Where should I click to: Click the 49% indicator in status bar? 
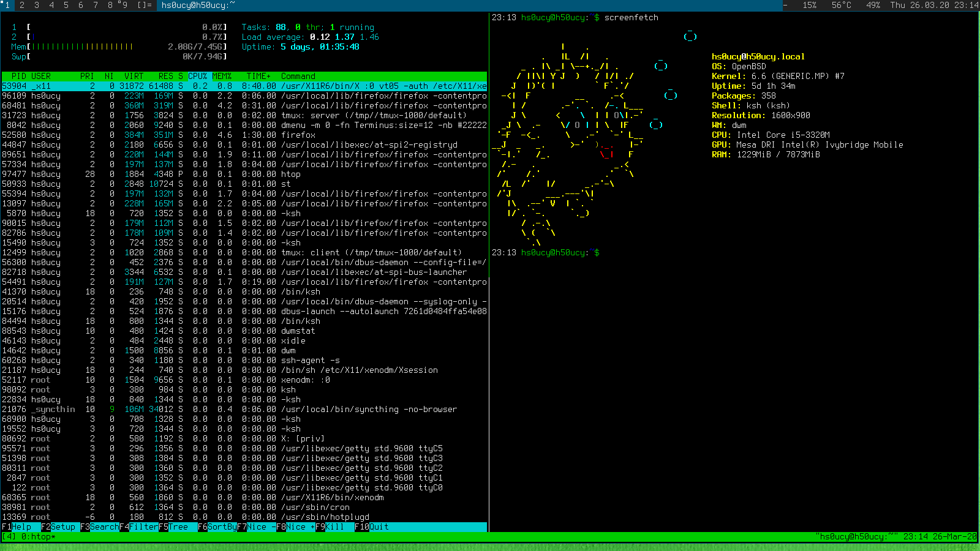click(x=873, y=5)
